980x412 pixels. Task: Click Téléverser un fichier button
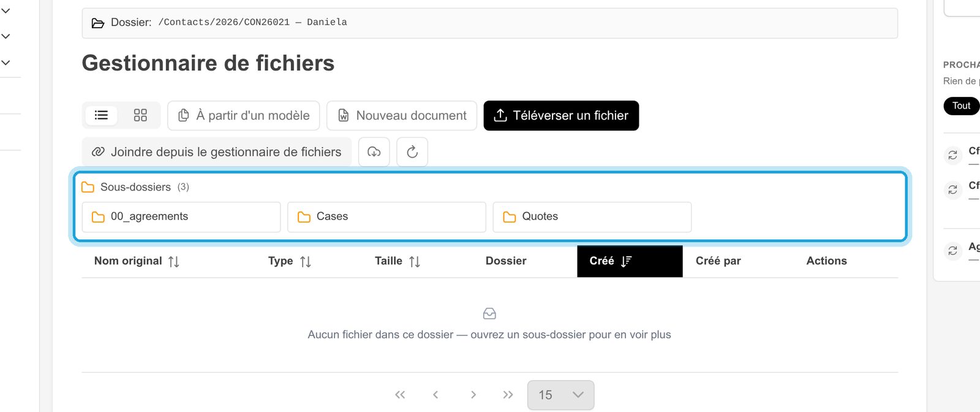[561, 115]
